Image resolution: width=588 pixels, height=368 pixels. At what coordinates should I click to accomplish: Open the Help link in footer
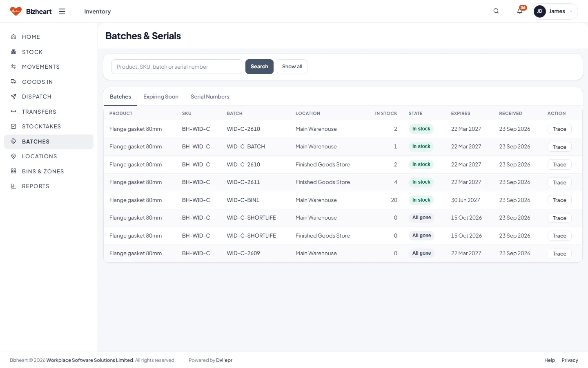coord(550,360)
